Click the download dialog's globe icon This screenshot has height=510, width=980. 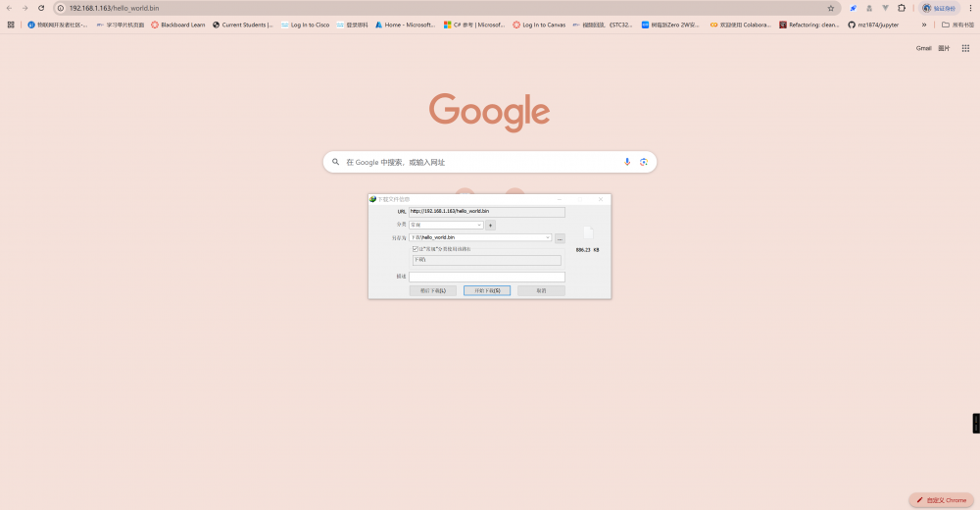pos(372,199)
